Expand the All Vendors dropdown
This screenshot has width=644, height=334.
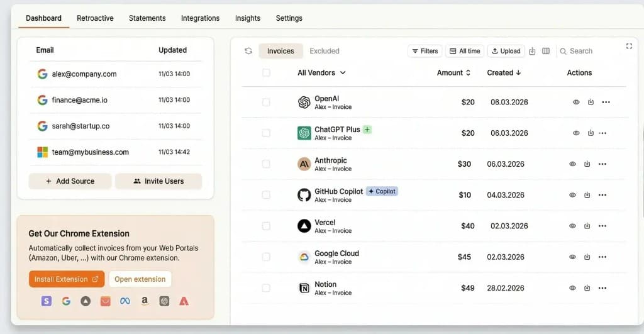(321, 73)
